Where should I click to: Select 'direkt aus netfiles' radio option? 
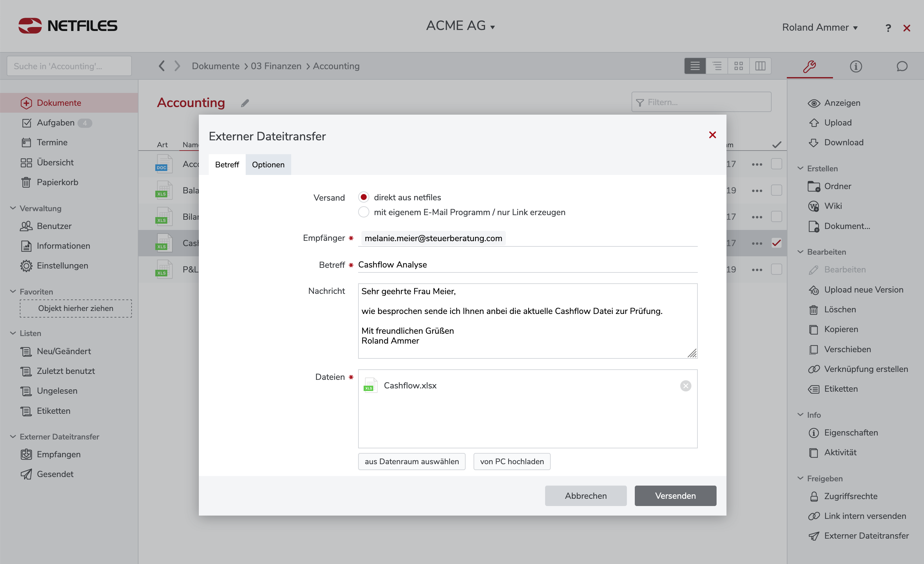[x=363, y=197]
